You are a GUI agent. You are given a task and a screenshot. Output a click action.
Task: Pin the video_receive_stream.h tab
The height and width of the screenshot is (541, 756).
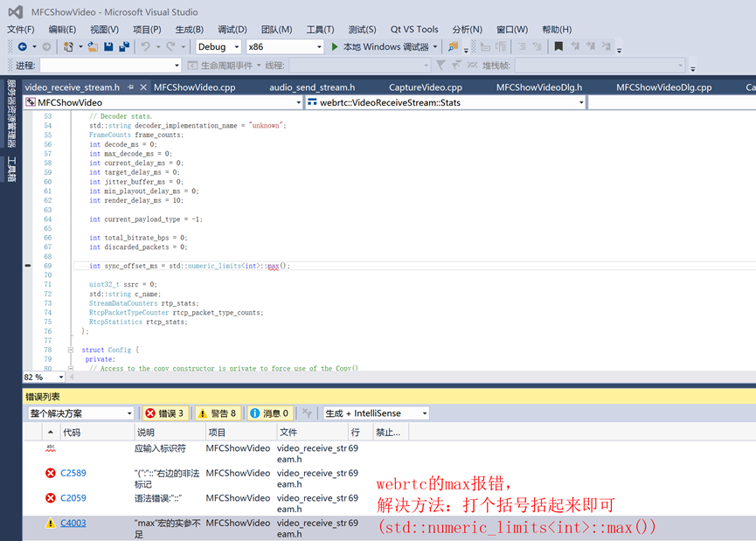130,87
